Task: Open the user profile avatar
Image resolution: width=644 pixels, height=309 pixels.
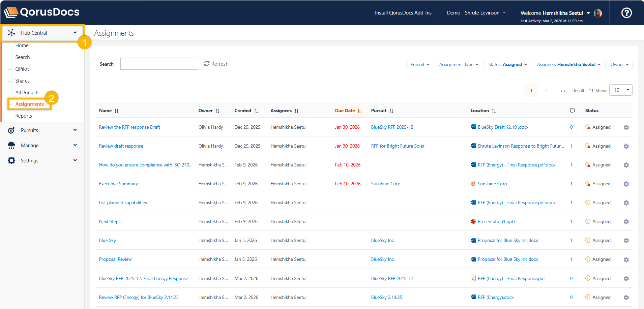Action: (x=597, y=13)
